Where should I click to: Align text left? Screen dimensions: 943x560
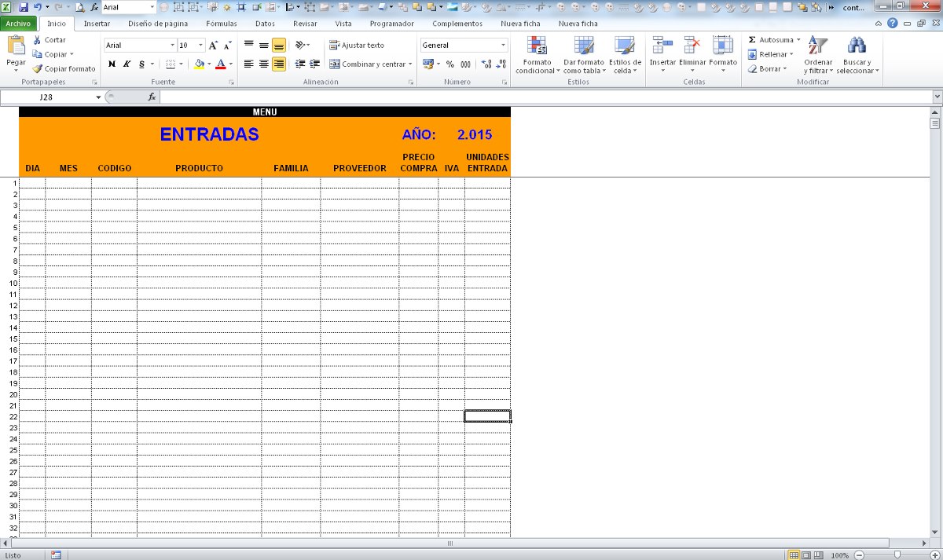249,64
